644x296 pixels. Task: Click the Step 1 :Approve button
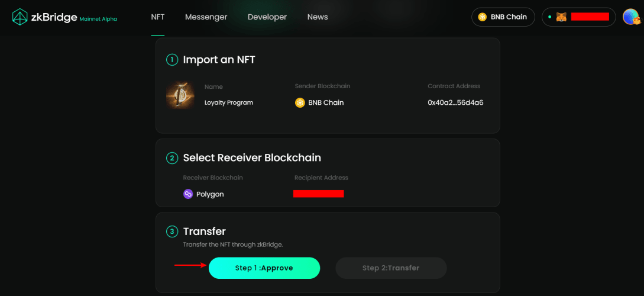tap(264, 268)
